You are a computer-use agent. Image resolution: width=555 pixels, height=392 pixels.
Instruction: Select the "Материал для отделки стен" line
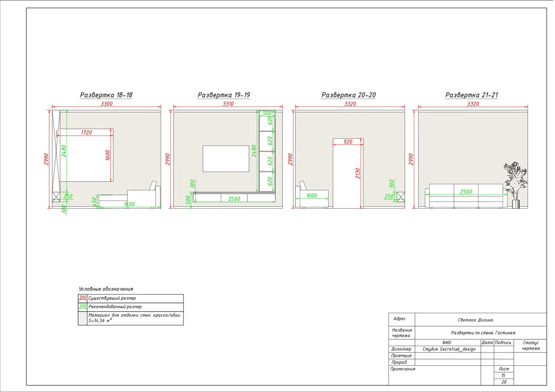pyautogui.click(x=134, y=315)
